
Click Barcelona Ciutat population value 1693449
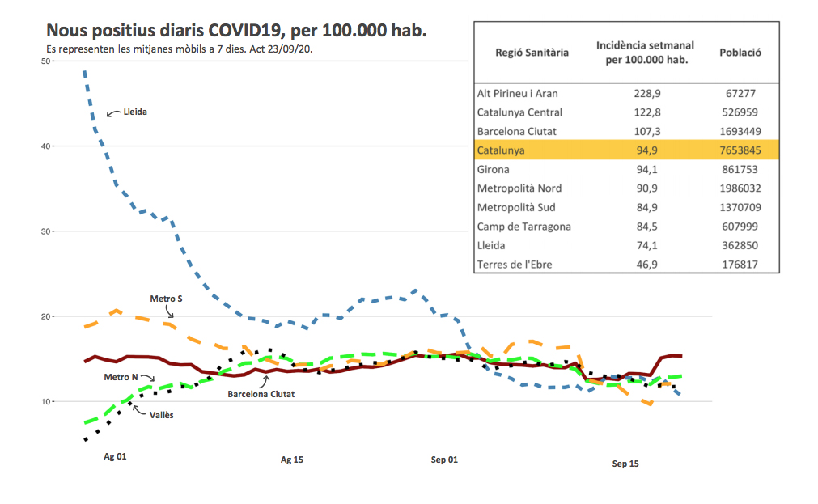pos(740,131)
